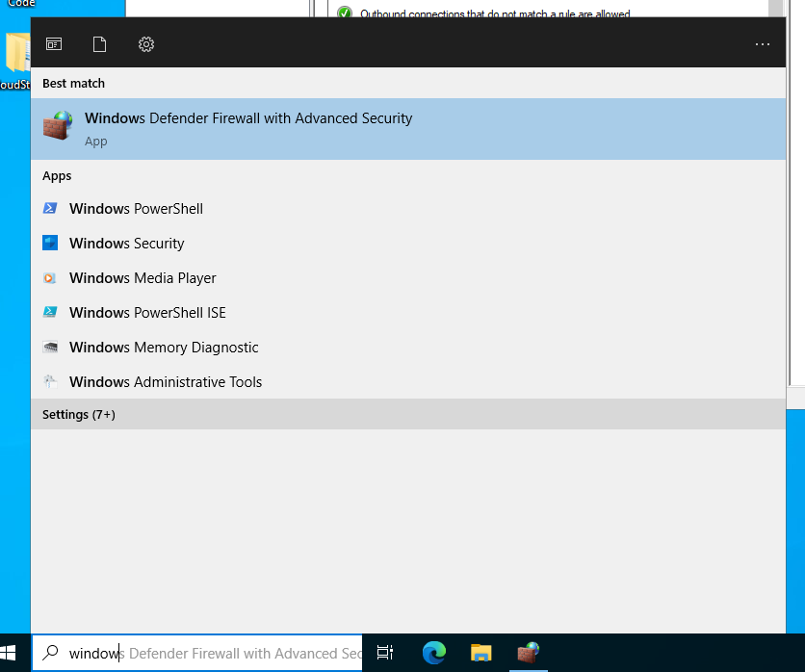This screenshot has width=805, height=672.
Task: Open the Windows Start button
Action: [x=9, y=653]
